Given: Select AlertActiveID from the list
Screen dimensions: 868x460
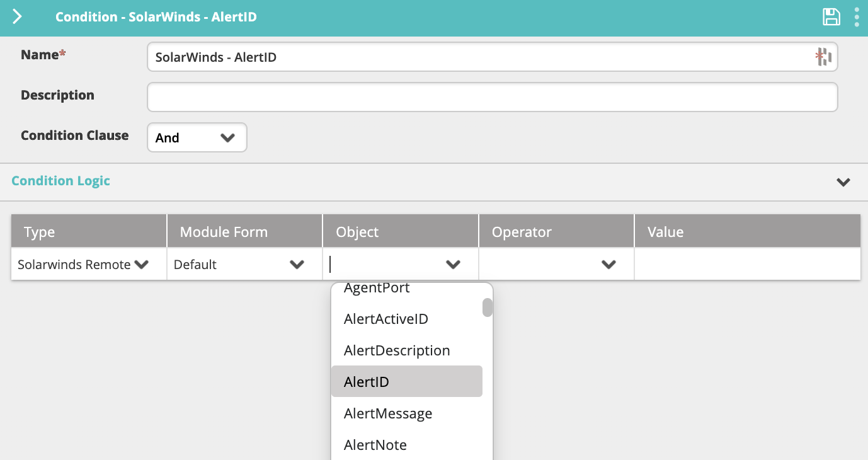Looking at the screenshot, I should point(385,319).
